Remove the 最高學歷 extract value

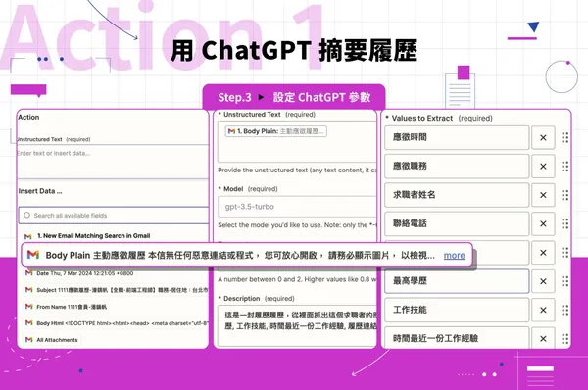coord(543,281)
